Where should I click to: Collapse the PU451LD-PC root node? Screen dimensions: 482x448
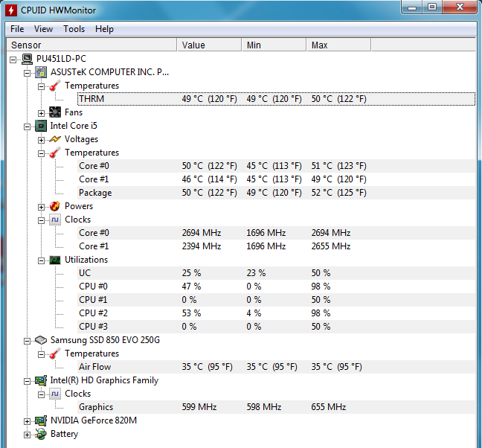pyautogui.click(x=13, y=60)
